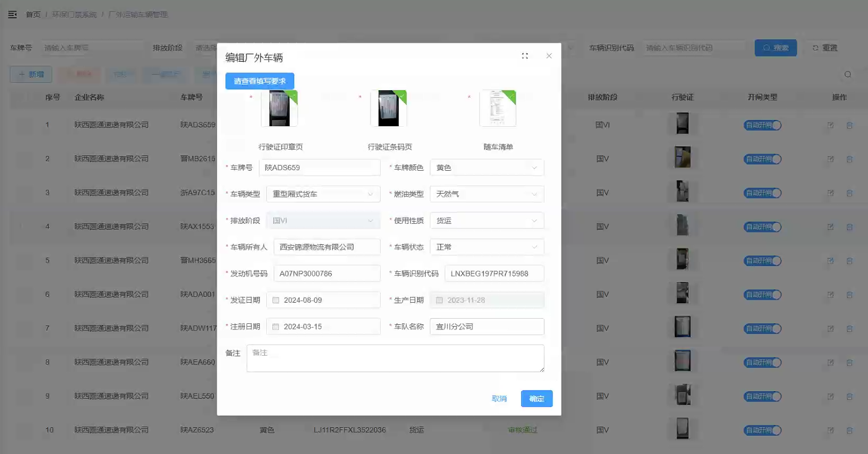This screenshot has width=868, height=454.
Task: Open the 生产日期 date picker
Action: pyautogui.click(x=487, y=300)
